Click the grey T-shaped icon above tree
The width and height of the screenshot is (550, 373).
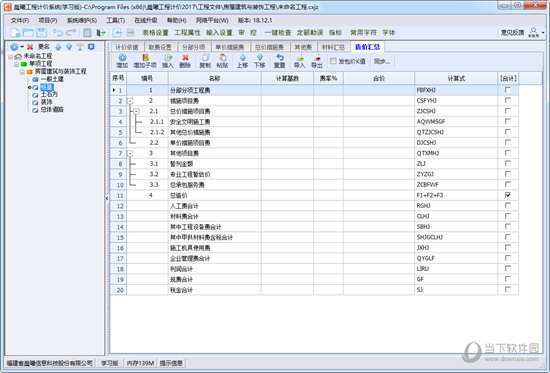80,47
